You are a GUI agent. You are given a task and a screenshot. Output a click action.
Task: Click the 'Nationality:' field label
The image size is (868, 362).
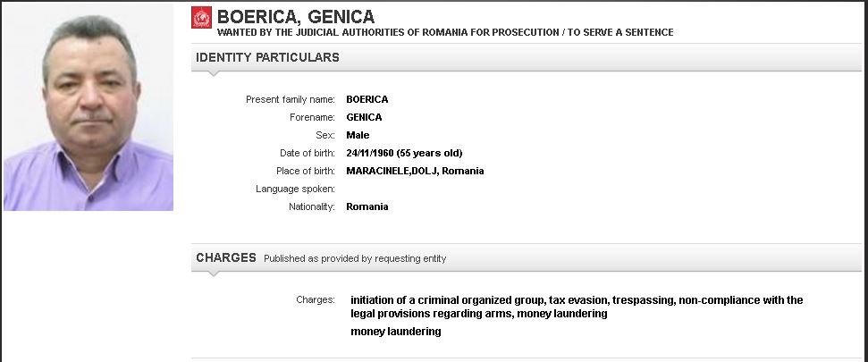[312, 206]
